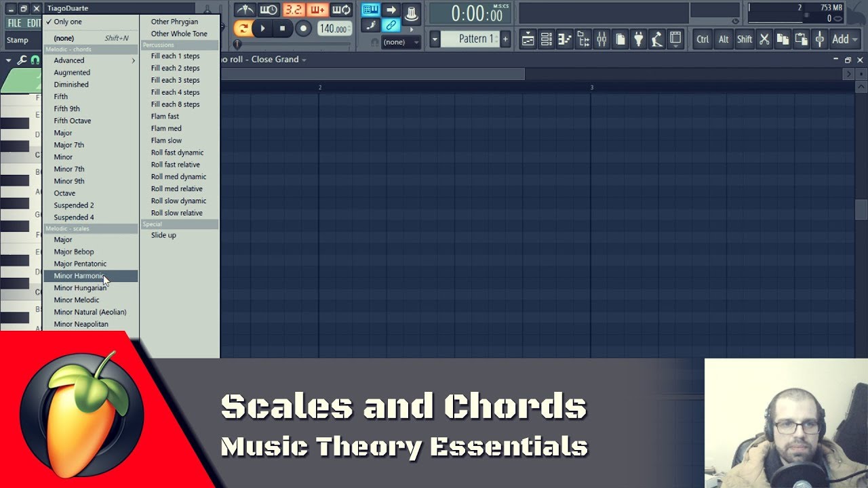
Task: Click the paste clipboard icon
Action: click(801, 39)
